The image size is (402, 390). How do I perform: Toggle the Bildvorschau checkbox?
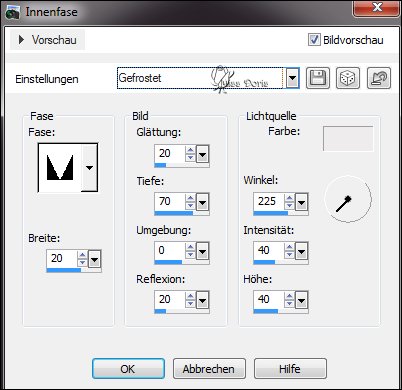(314, 40)
